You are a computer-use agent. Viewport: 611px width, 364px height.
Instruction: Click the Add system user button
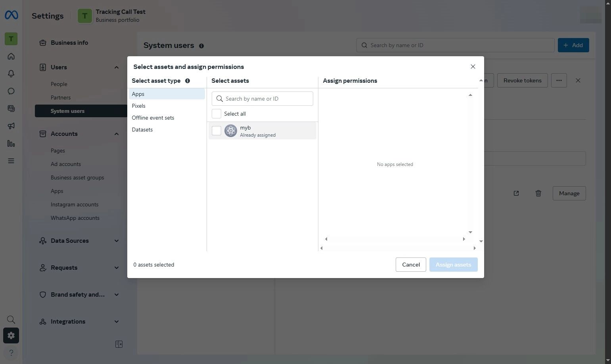pos(573,45)
